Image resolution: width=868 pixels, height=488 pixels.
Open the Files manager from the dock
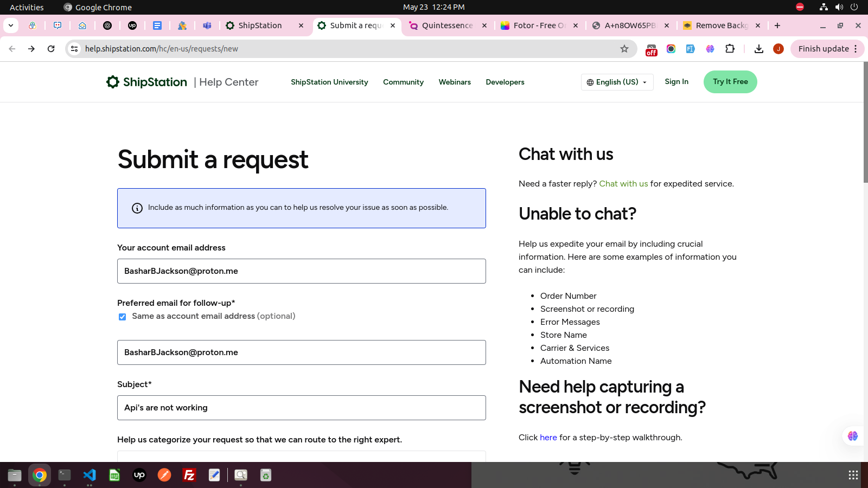15,475
